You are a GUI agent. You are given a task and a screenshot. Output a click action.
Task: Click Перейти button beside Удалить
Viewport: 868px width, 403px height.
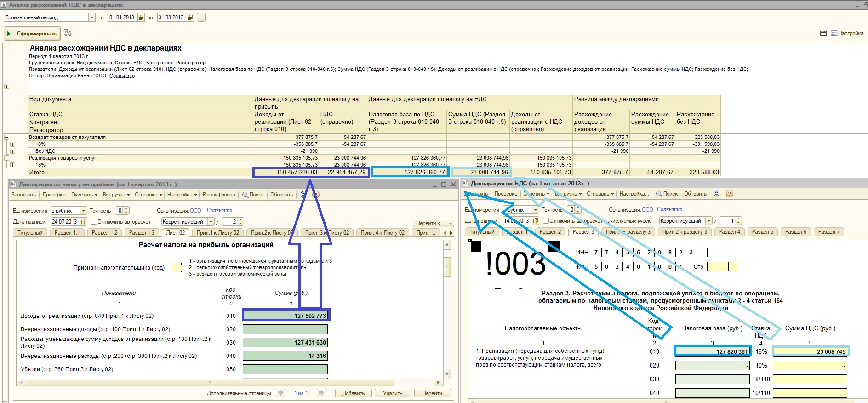432,393
